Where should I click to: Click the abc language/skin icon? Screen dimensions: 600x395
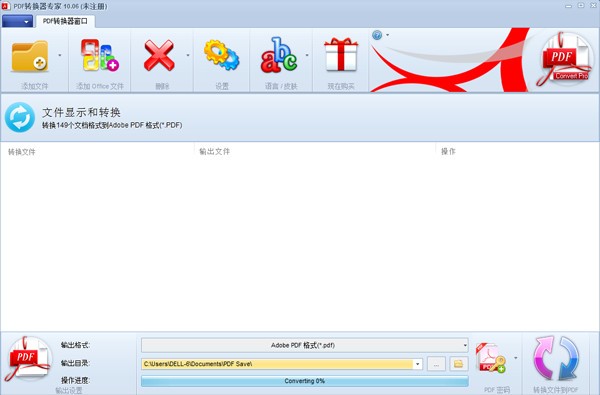(279, 55)
